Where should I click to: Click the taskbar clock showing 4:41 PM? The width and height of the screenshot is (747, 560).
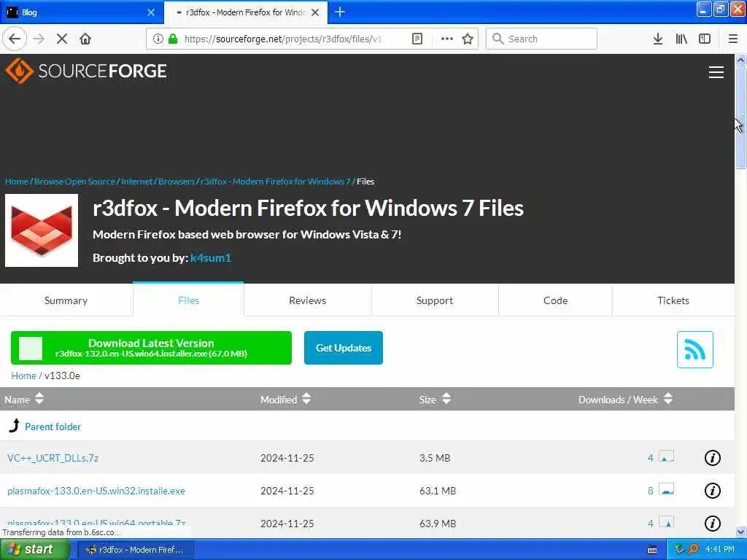tap(720, 550)
